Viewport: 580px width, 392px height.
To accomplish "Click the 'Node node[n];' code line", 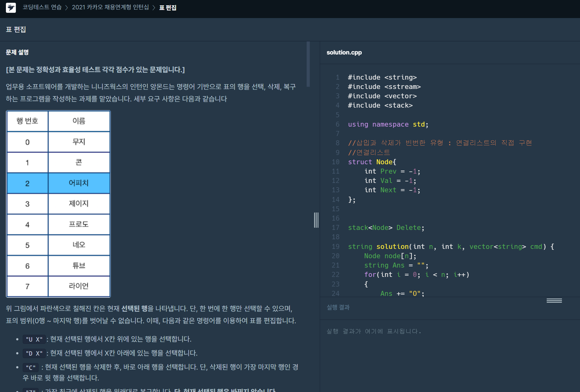I will click(390, 256).
